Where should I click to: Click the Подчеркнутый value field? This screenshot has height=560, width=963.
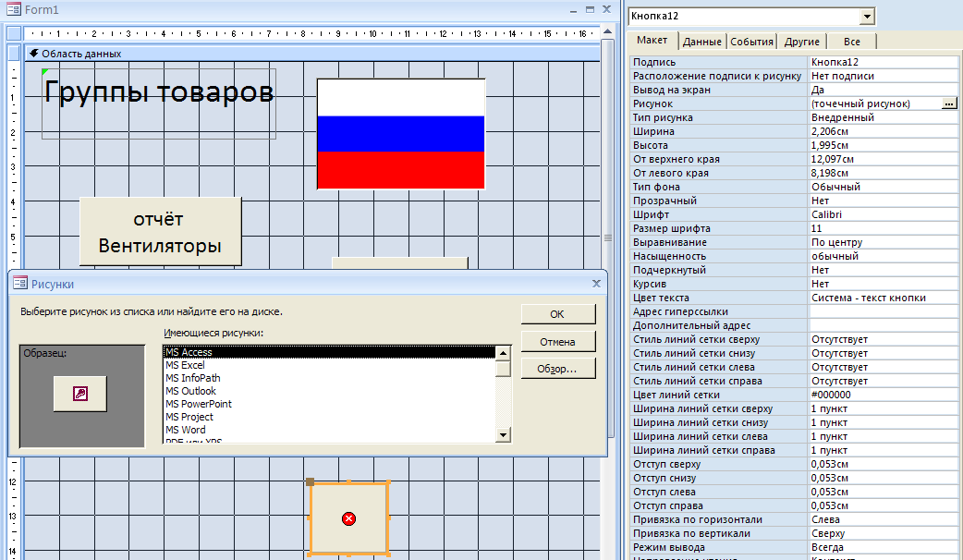[x=884, y=270]
